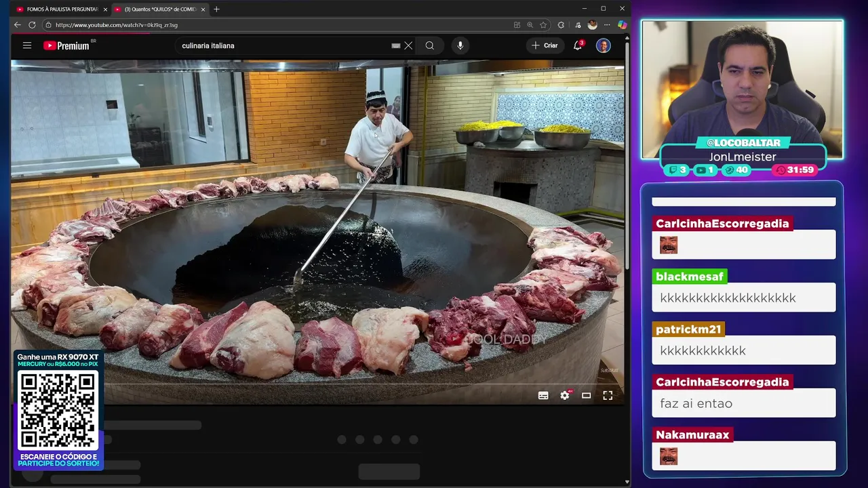Switch player to theater mode

pos(587,396)
